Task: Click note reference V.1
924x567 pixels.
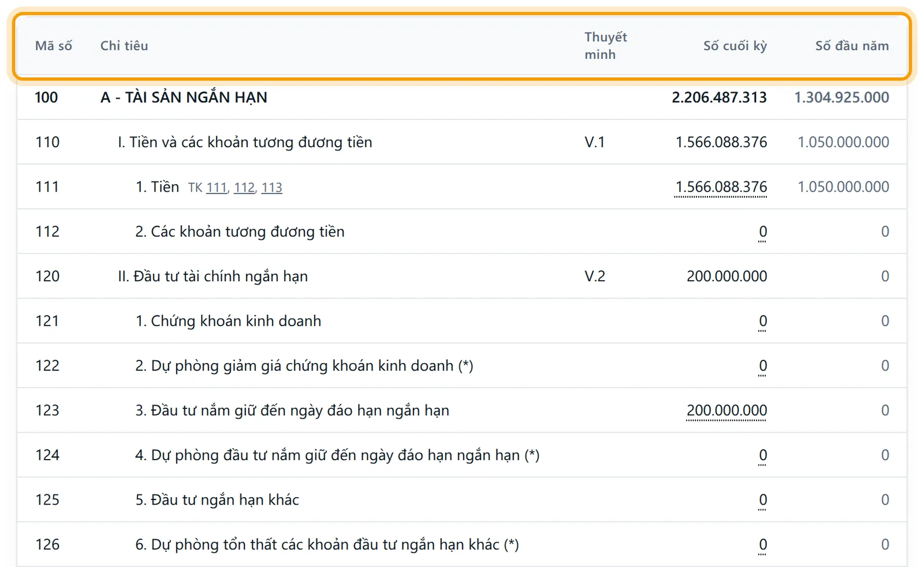Action: pos(595,143)
